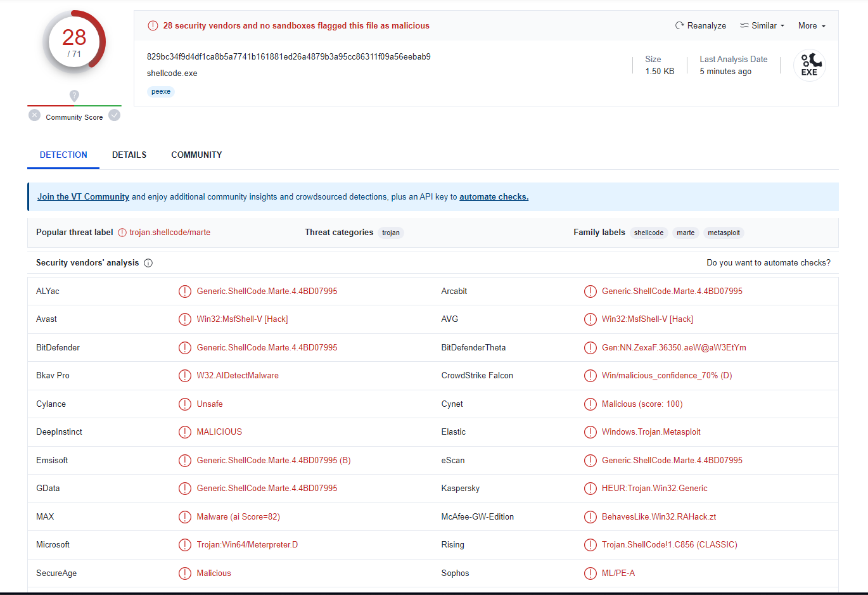Click the Reanalyze refresh icon

tap(679, 26)
